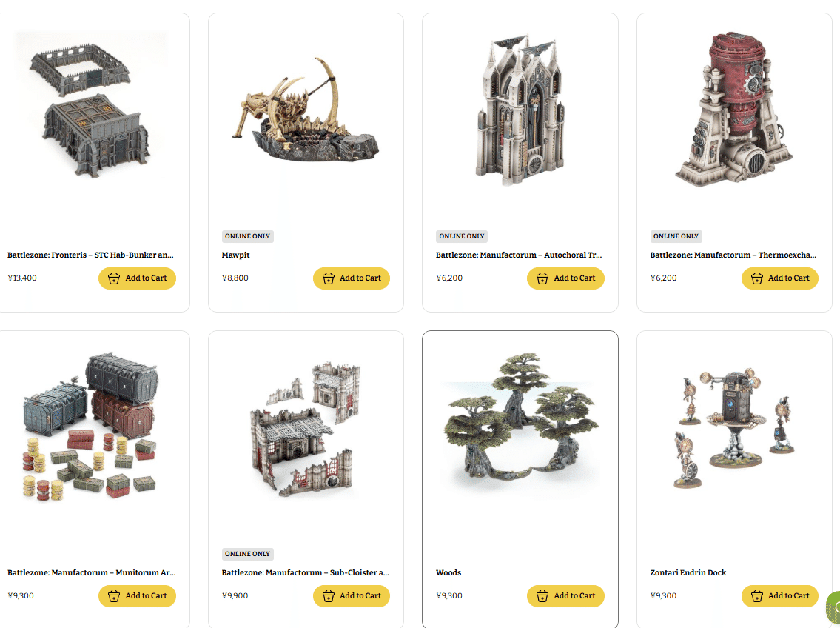Click basket icon for Munitorum Armoured Containers
The width and height of the screenshot is (840, 628).
click(113, 596)
